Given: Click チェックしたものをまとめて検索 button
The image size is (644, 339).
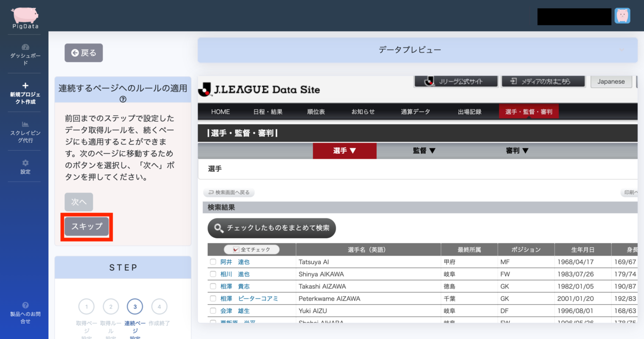Looking at the screenshot, I should pyautogui.click(x=272, y=228).
